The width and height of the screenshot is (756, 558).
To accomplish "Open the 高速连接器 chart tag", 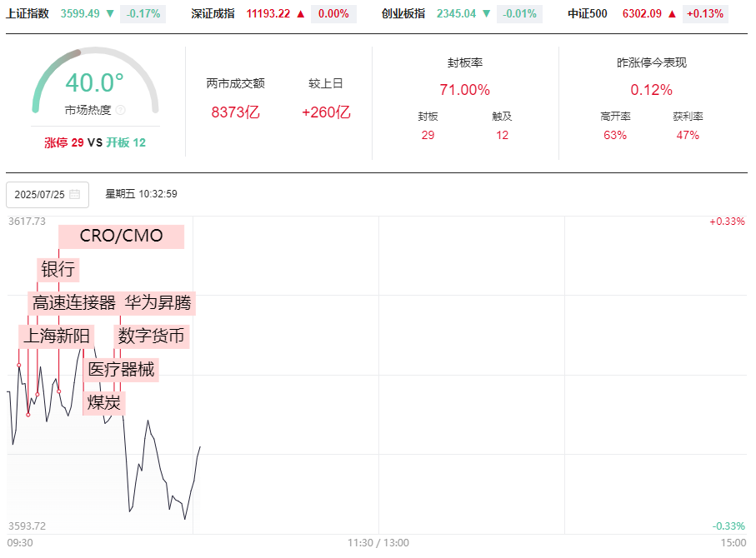I will point(74,303).
